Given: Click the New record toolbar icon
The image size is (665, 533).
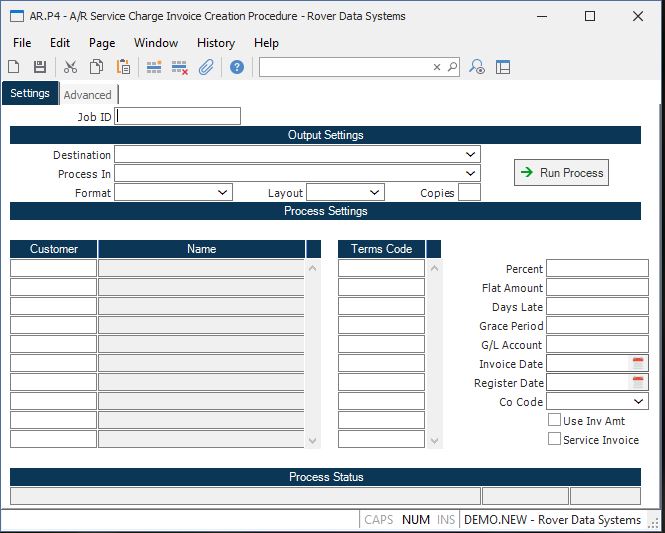Looking at the screenshot, I should (14, 67).
